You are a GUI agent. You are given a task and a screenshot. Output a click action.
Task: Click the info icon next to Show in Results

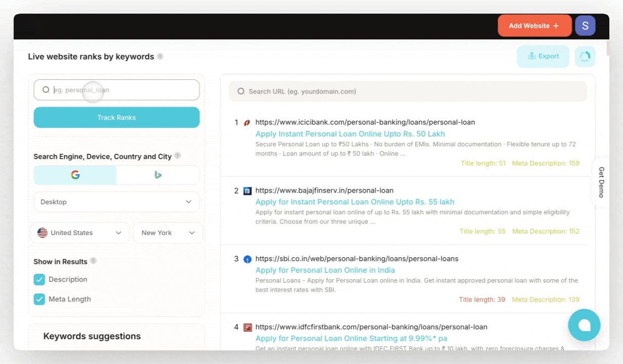pos(93,261)
